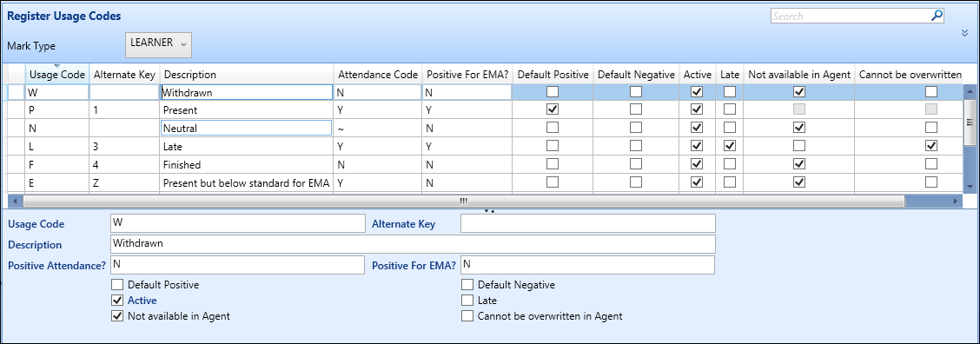Click horizontal scrollbar right arrow
The width and height of the screenshot is (980, 344).
coord(957,202)
